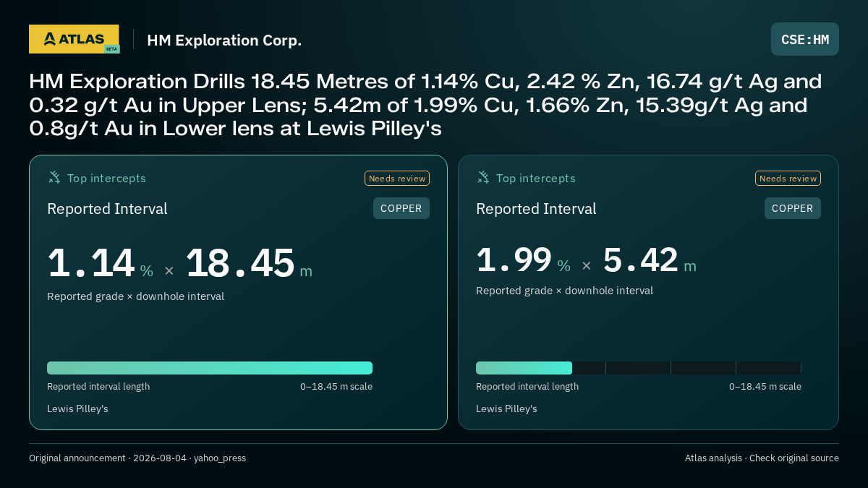Click the Original announcement 2026-08-04 footer text
Viewport: 868px width, 488px height.
click(x=137, y=458)
